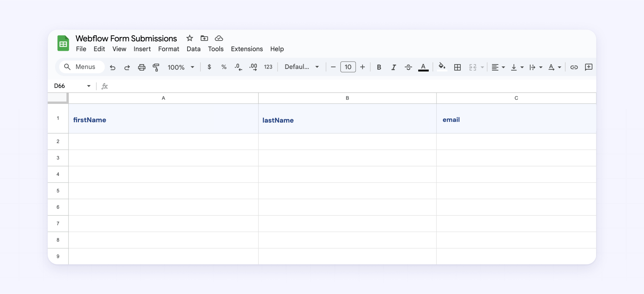This screenshot has height=294, width=644.
Task: Click the Undo arrow
Action: click(112, 67)
